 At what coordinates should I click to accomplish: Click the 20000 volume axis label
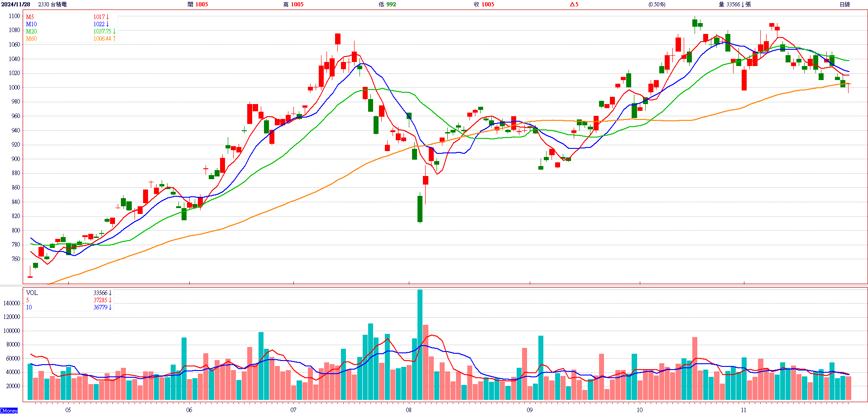coord(13,386)
